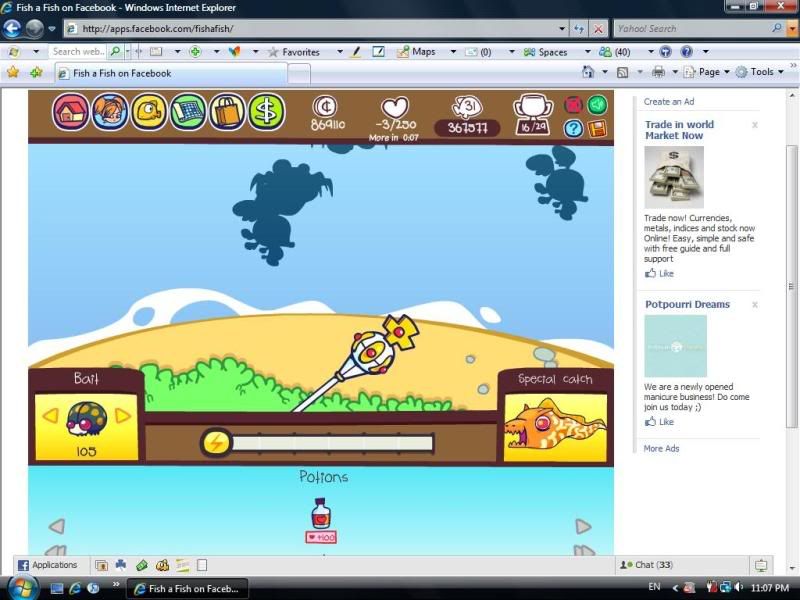Close the Potpourri Dreams ad
The image size is (800, 600).
point(755,304)
